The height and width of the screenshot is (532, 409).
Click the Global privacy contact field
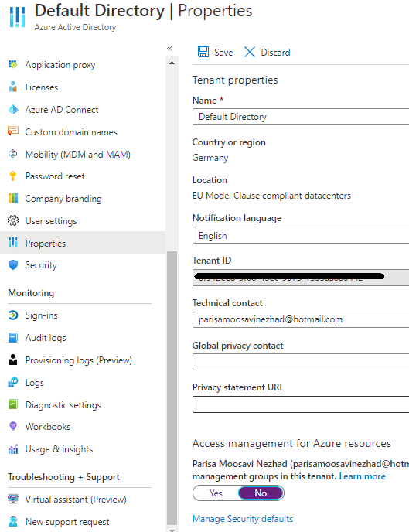click(301, 362)
